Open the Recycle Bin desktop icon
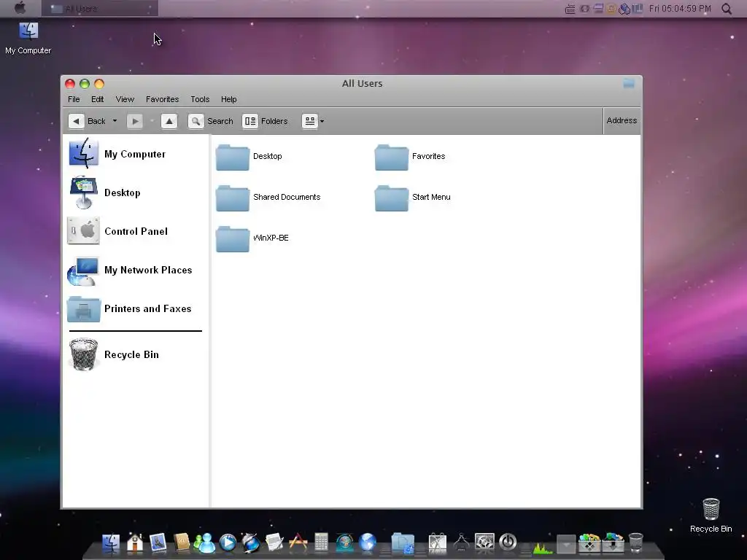Image resolution: width=747 pixels, height=560 pixels. point(711,516)
